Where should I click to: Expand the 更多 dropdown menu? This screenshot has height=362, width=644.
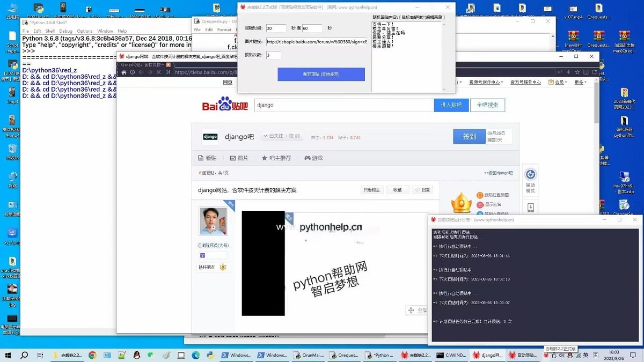[x=581, y=82]
